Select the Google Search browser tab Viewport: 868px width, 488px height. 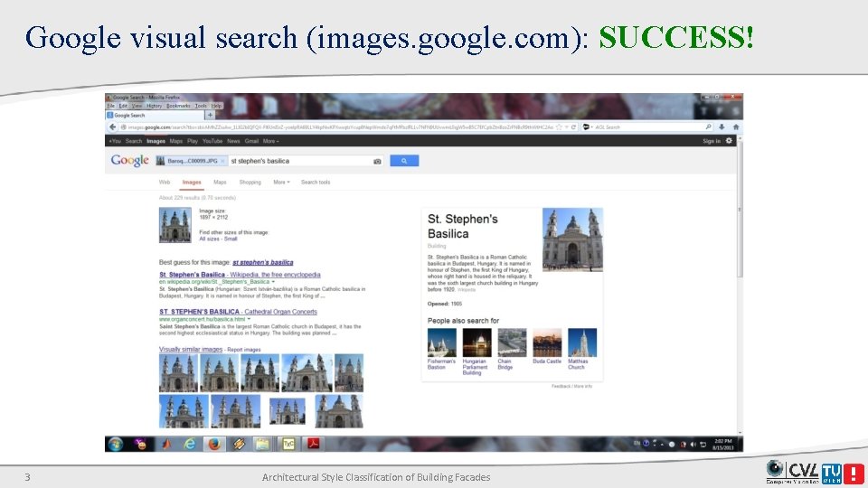155,115
